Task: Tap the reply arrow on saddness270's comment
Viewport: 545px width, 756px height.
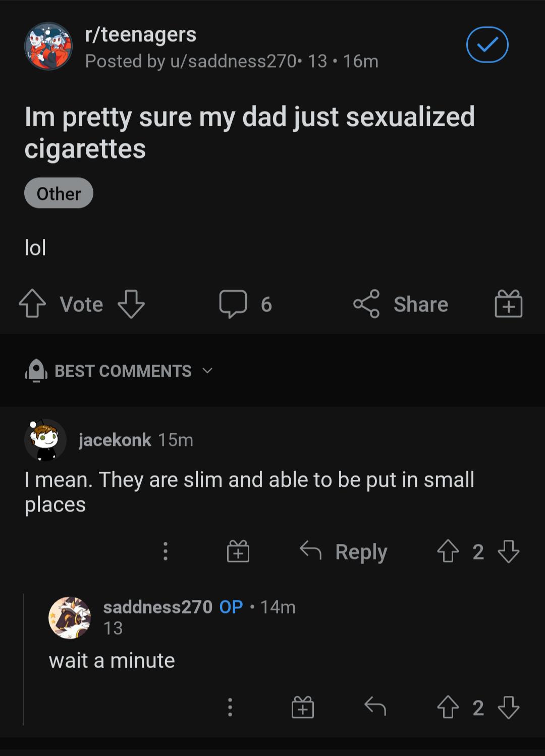Action: point(375,707)
